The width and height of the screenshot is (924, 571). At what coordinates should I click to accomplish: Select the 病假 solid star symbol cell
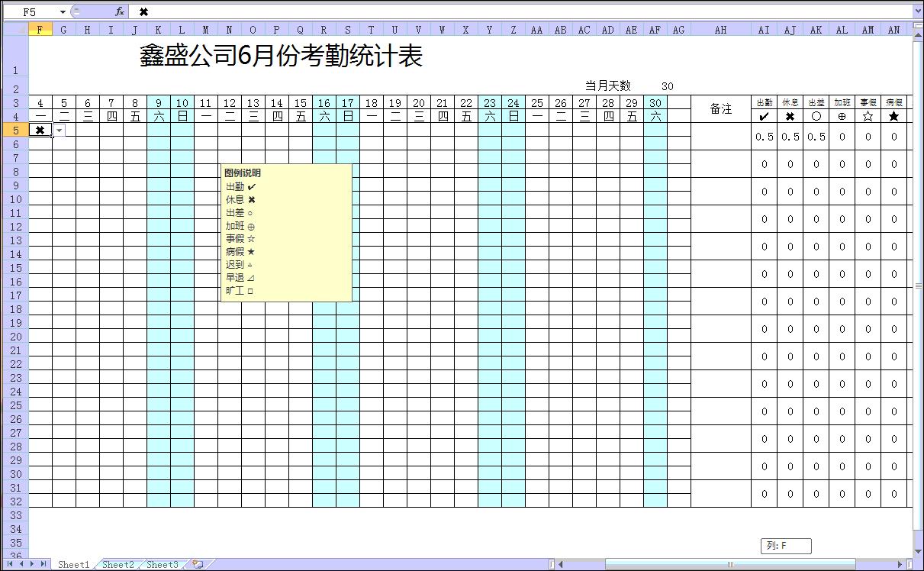893,116
